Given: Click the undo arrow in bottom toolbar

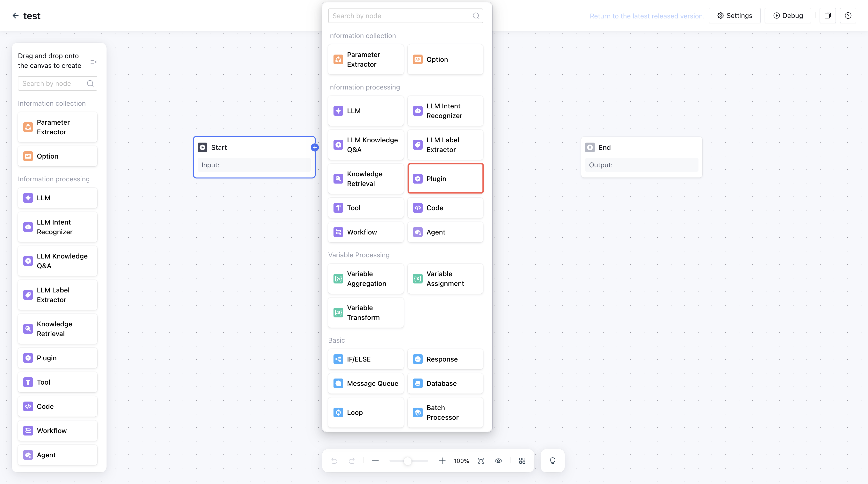Looking at the screenshot, I should [334, 461].
